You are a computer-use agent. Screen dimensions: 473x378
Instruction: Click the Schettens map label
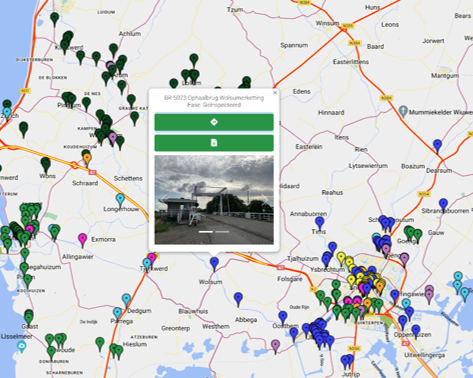pyautogui.click(x=128, y=178)
